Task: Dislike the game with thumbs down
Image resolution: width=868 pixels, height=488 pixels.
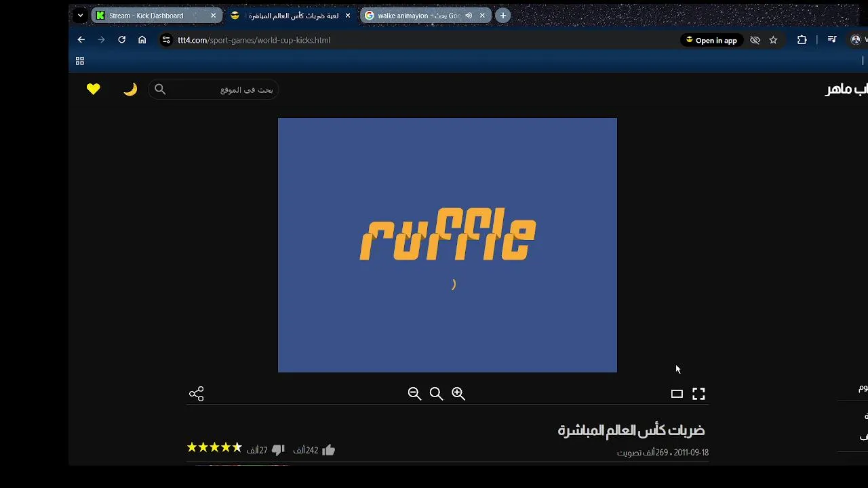Action: (x=278, y=450)
